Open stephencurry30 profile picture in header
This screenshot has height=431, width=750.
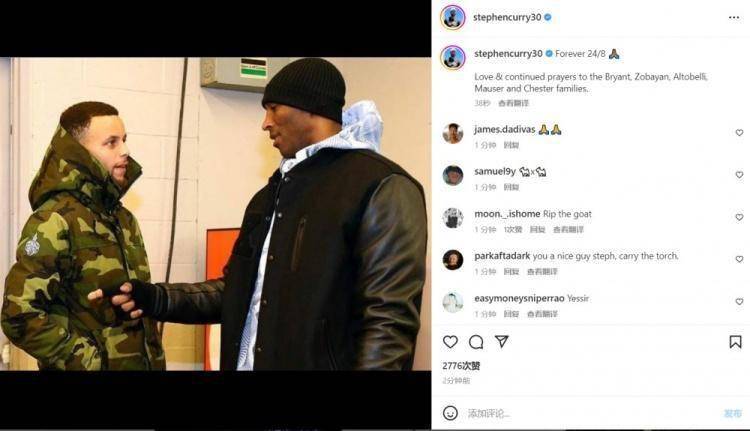pos(452,18)
